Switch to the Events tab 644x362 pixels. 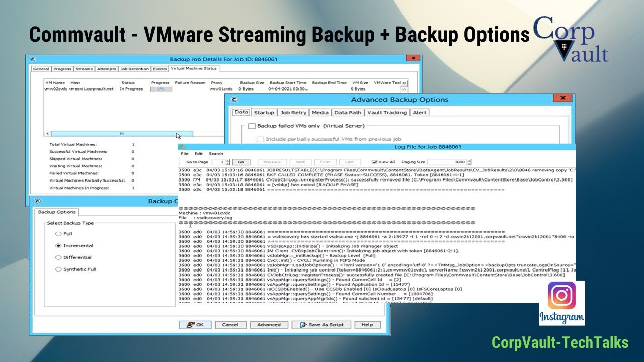160,69
